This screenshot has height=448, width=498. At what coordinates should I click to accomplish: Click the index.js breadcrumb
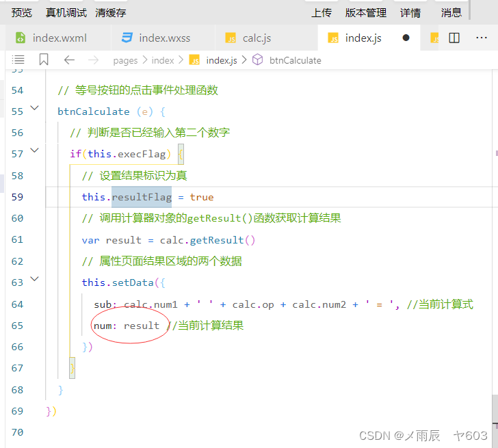tap(222, 60)
